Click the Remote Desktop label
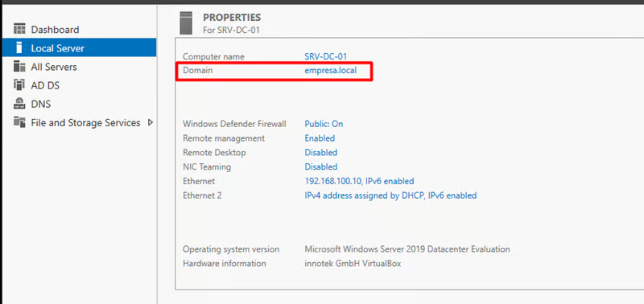 point(214,153)
